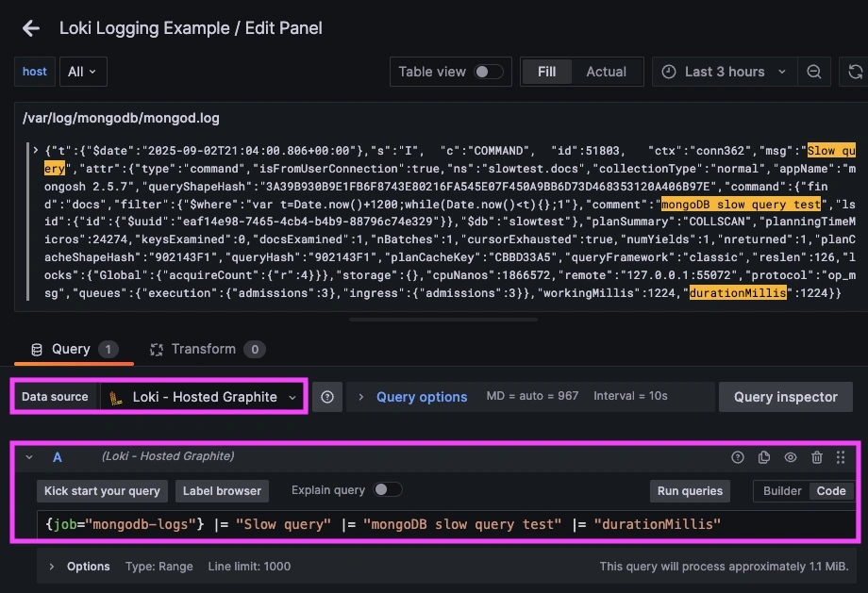Enable the Explain query switch
The image size is (868, 593).
click(388, 490)
